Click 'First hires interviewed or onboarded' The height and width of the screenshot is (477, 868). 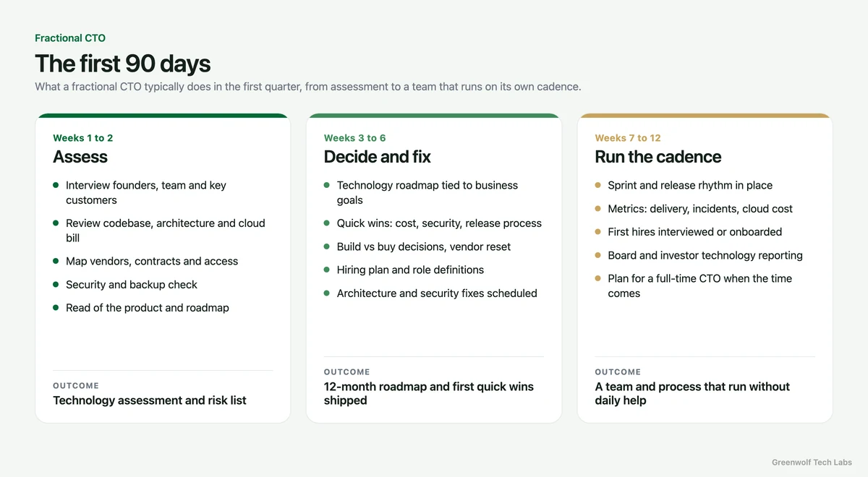(x=695, y=232)
